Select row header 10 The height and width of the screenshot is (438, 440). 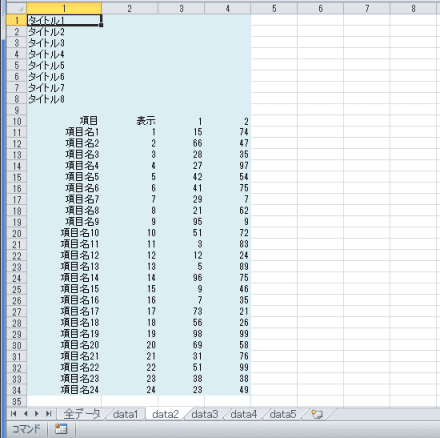(x=17, y=121)
